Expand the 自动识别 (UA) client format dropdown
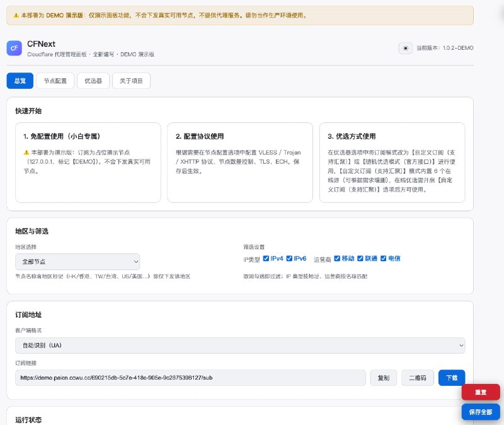The width and height of the screenshot is (504, 425). [x=240, y=345]
